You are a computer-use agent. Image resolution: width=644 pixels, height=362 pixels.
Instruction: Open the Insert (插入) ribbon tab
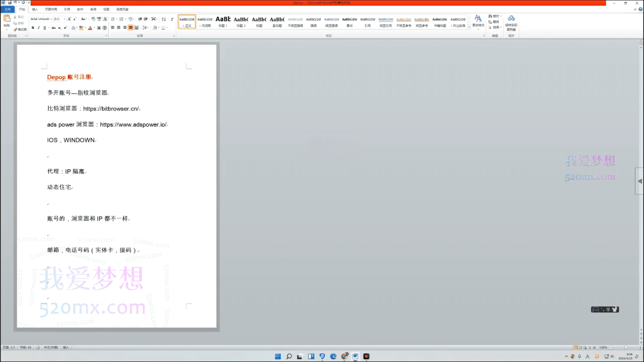35,9
